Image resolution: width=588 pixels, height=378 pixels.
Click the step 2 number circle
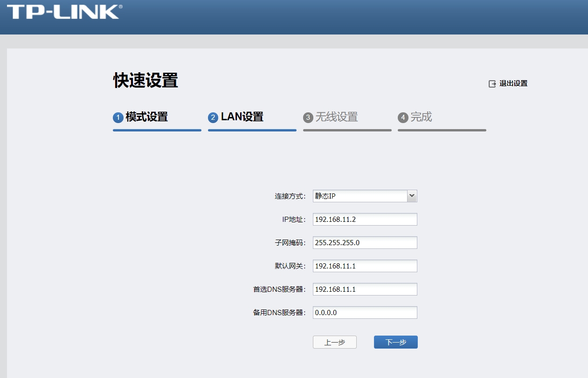pos(213,118)
